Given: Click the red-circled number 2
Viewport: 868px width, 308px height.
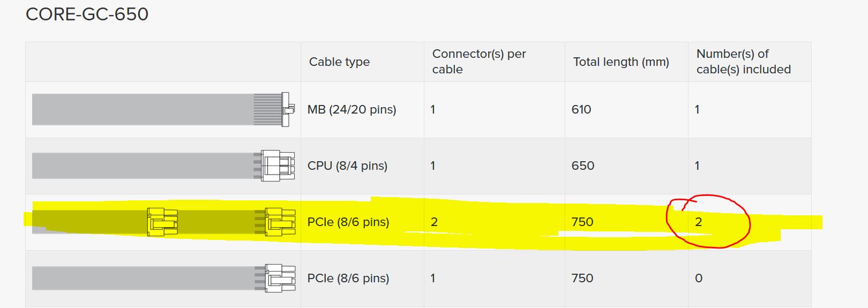Looking at the screenshot, I should pyautogui.click(x=699, y=222).
